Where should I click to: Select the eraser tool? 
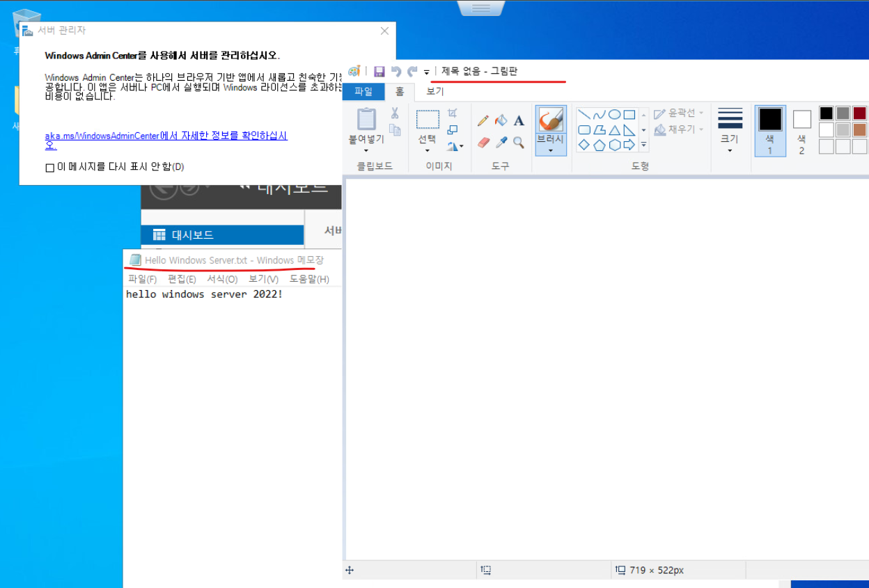pyautogui.click(x=483, y=142)
